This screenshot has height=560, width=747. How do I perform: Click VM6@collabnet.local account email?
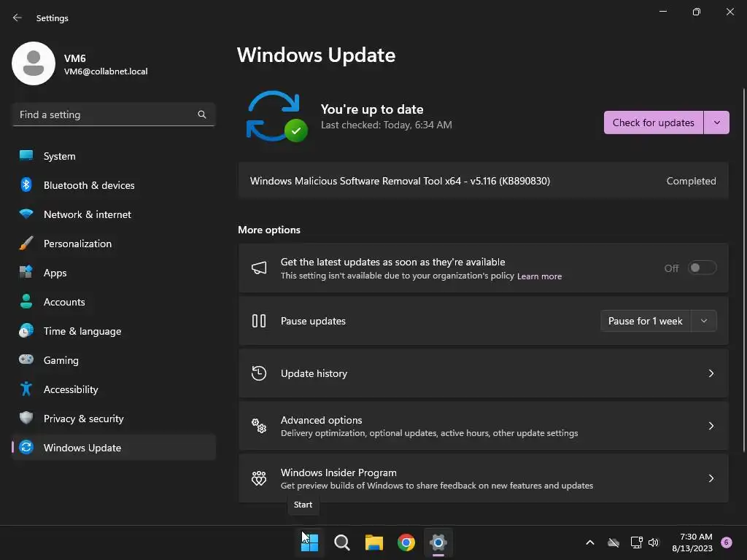106,71
